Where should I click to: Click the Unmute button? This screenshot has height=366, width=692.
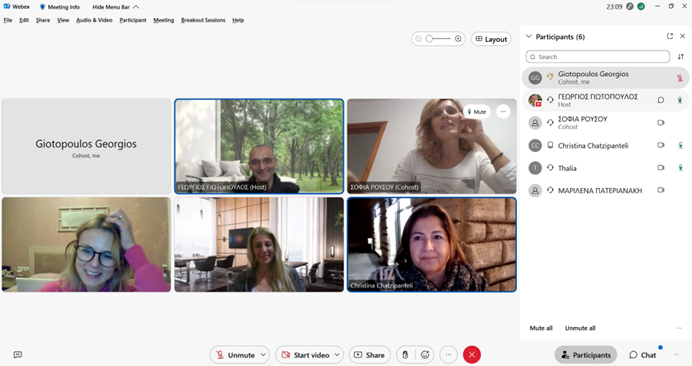click(x=235, y=355)
